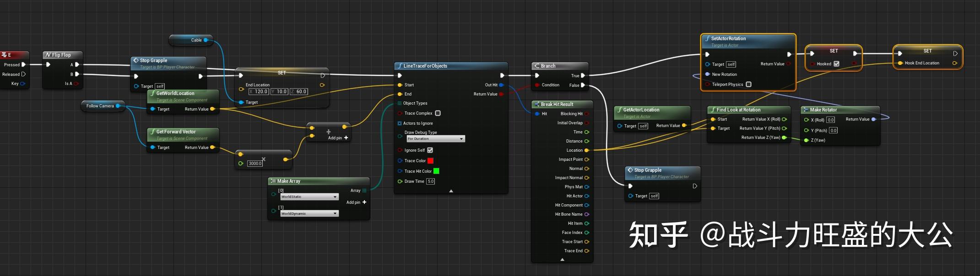Select the LineTraceForObjects node title
This screenshot has height=276, width=980.
click(x=425, y=66)
